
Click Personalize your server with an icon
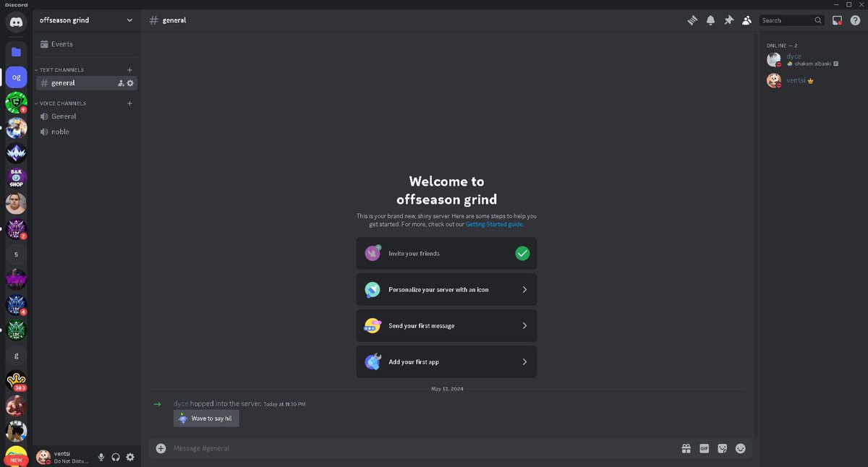(446, 289)
